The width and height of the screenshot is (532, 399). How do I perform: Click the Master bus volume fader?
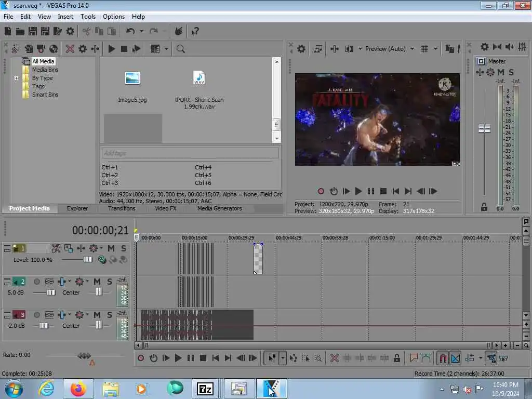[x=484, y=129]
